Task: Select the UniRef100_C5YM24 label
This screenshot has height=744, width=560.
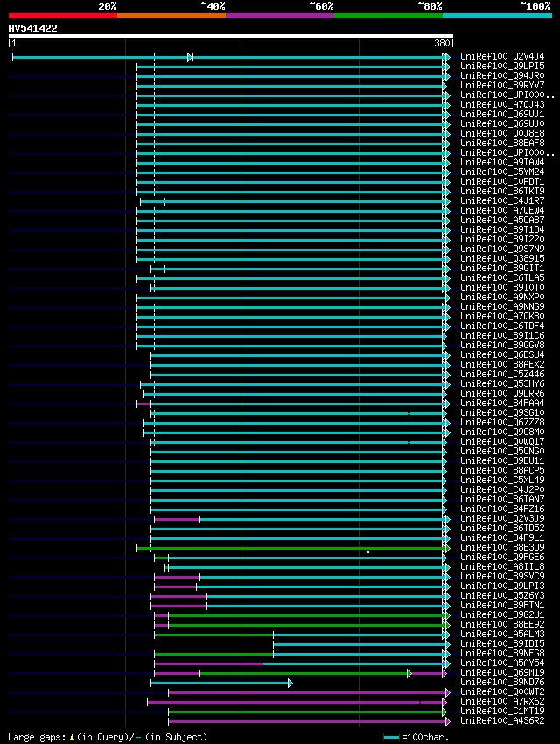Action: 502,172
